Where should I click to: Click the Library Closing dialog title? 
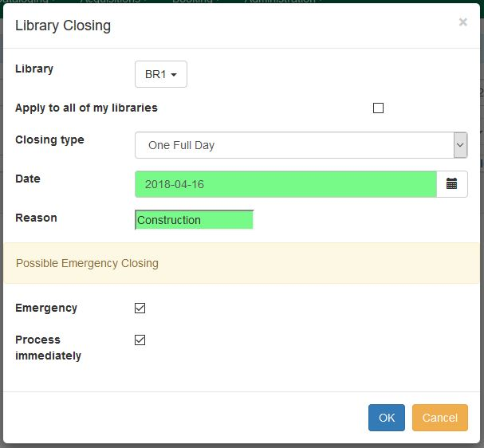click(63, 26)
